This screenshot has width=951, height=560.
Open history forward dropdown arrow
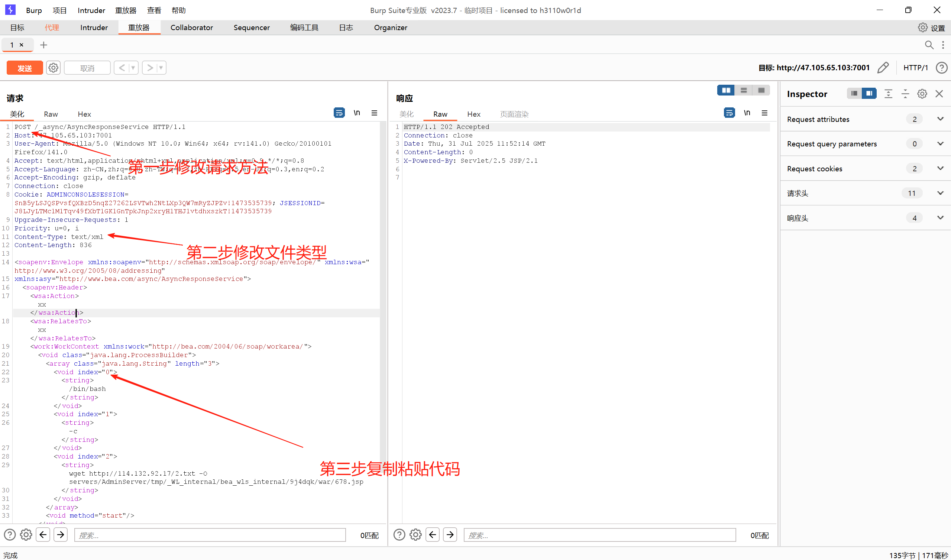(x=161, y=68)
